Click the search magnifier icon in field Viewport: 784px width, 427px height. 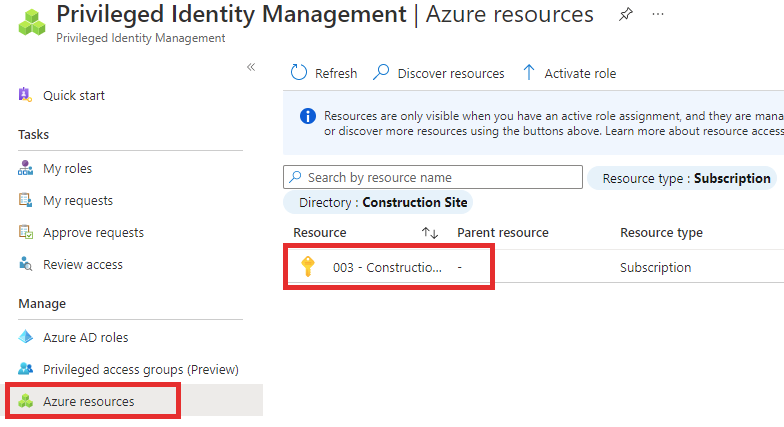(296, 176)
